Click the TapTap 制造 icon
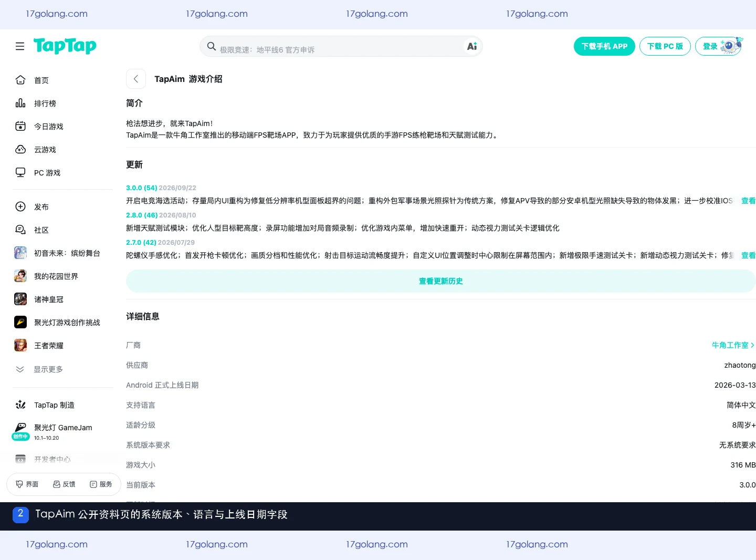The image size is (756, 560). (x=20, y=405)
